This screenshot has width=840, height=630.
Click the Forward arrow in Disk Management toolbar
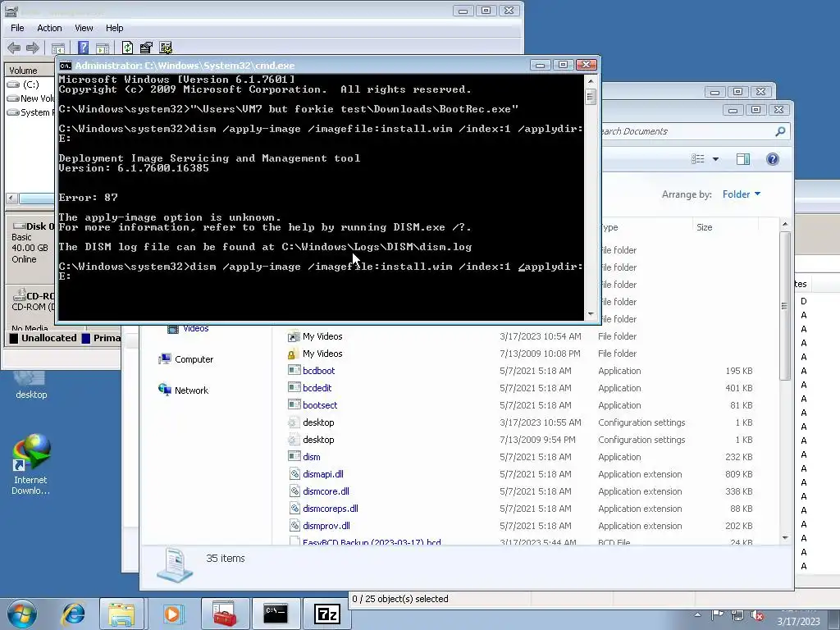tap(33, 48)
